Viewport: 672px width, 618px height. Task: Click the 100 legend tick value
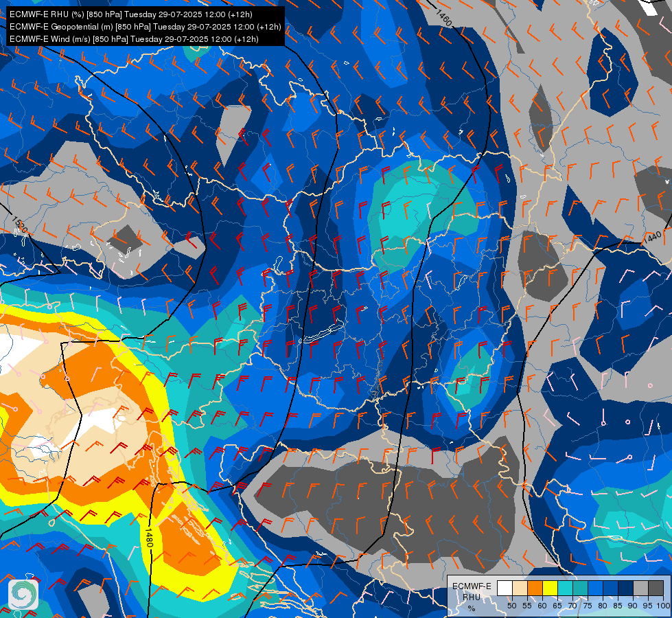pos(662,606)
